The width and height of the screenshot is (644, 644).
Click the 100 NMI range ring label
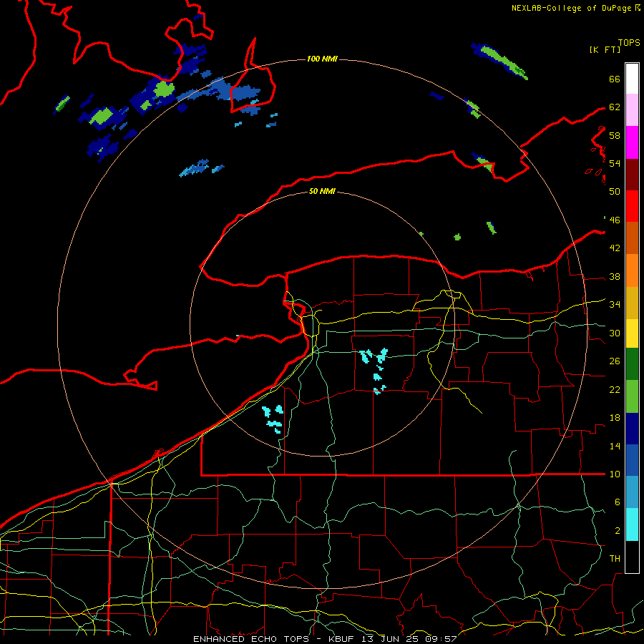tap(322, 59)
